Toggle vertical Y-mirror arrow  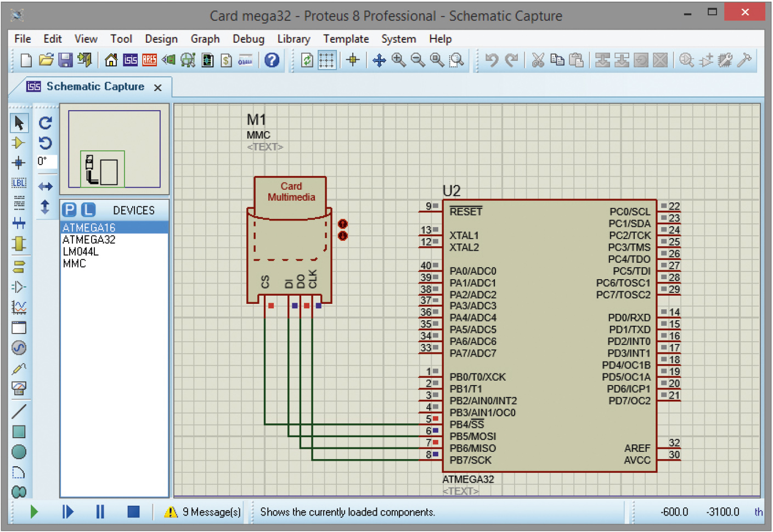(45, 207)
